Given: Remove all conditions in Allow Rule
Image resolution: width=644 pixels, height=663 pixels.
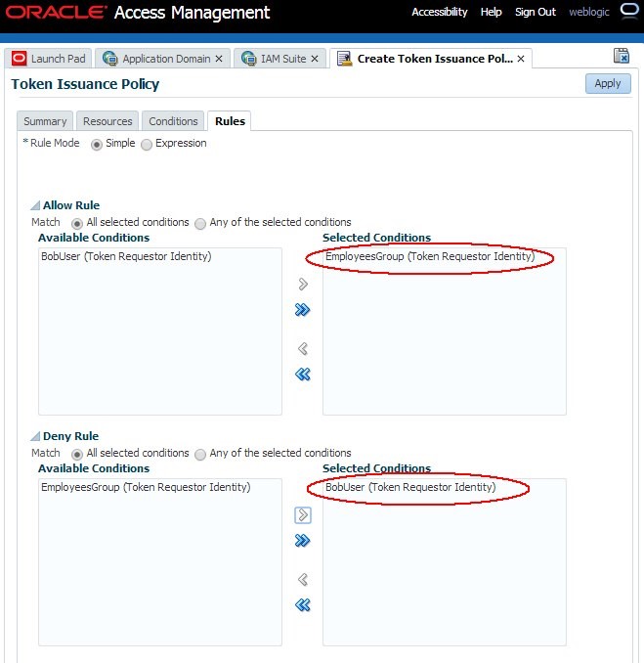Looking at the screenshot, I should [x=303, y=375].
